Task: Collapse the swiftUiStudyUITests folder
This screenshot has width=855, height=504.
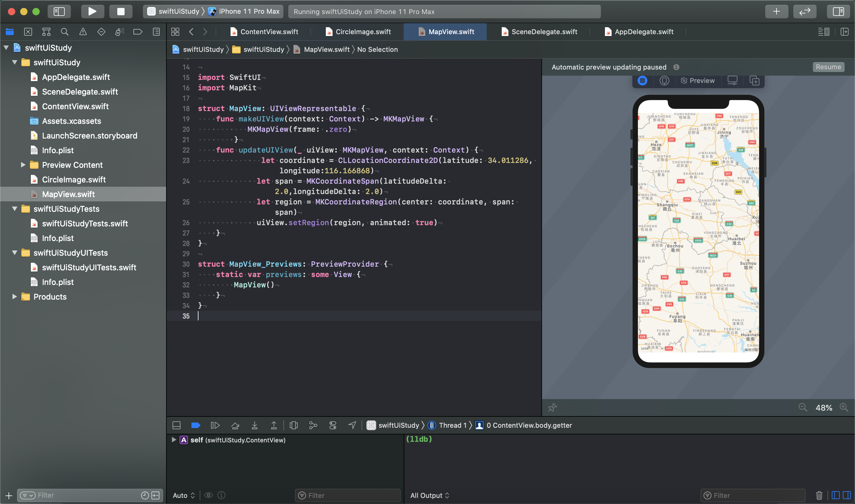Action: (15, 252)
